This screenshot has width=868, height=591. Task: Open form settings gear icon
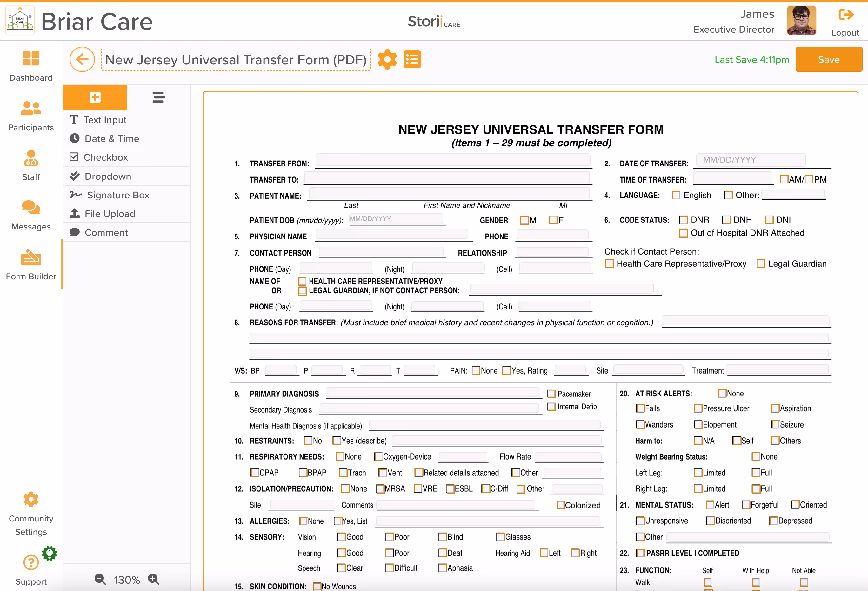pos(387,59)
